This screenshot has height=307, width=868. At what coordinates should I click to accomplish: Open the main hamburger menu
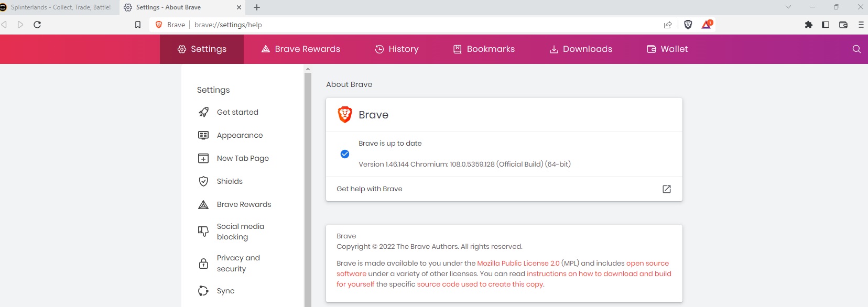[x=861, y=25]
